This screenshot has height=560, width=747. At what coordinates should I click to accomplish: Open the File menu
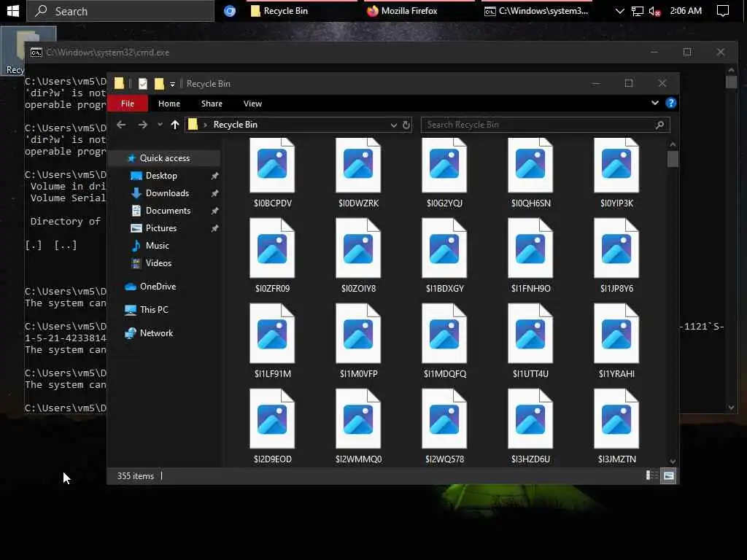pyautogui.click(x=127, y=104)
